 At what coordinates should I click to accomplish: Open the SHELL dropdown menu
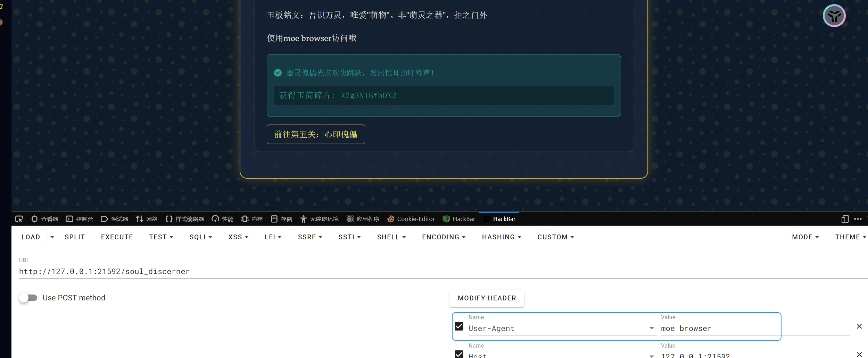click(391, 237)
